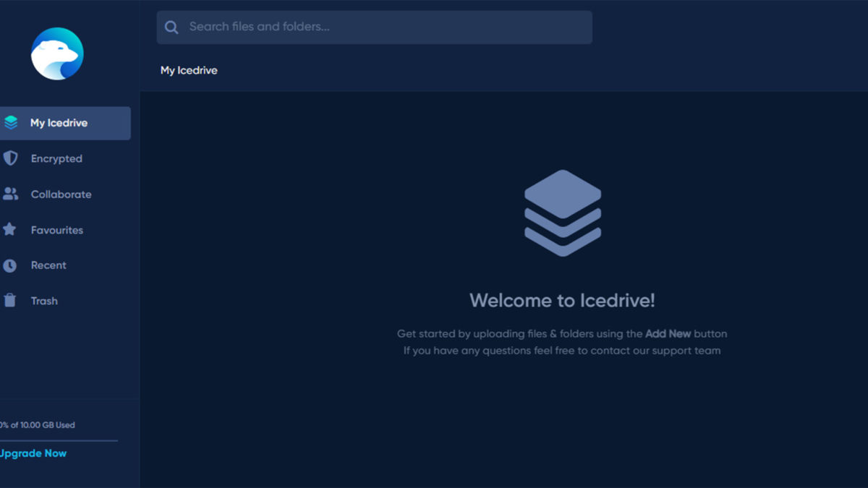Click the Welcome to Icedrive! heading
The height and width of the screenshot is (488, 868).
(x=562, y=300)
